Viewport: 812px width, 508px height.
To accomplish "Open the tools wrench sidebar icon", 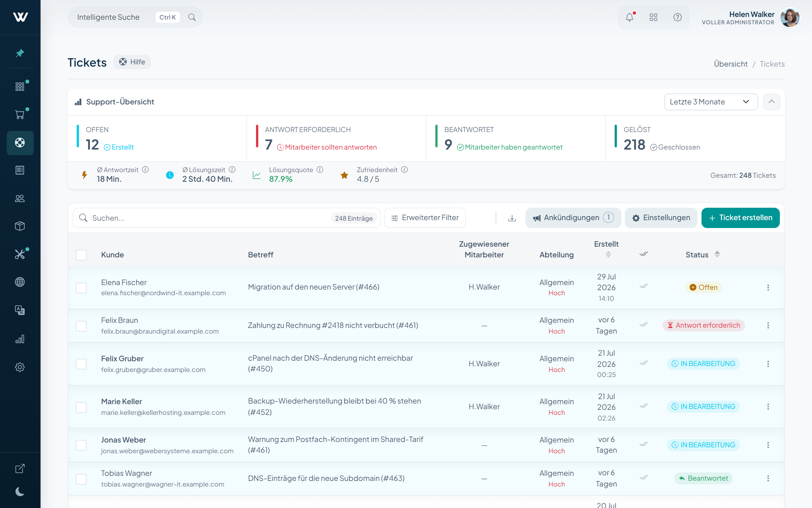I will coord(20,254).
